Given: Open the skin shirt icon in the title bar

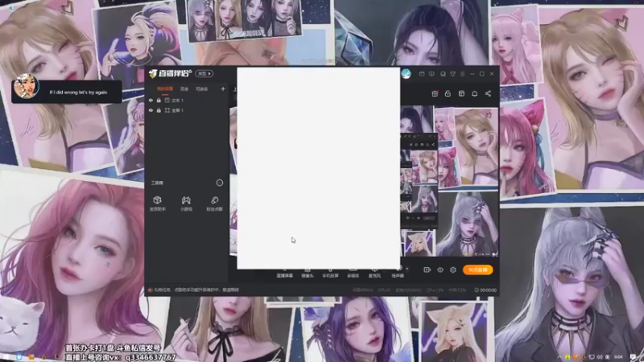Looking at the screenshot, I should click(x=452, y=74).
